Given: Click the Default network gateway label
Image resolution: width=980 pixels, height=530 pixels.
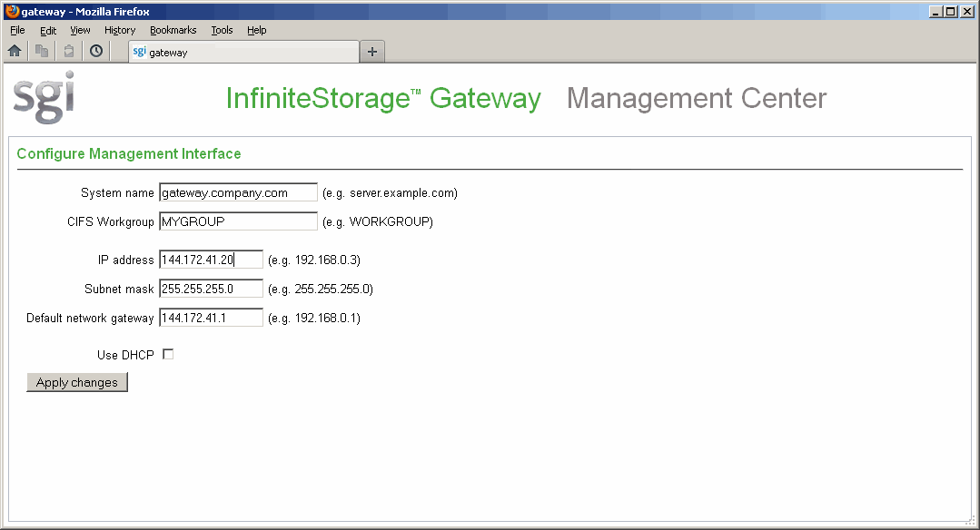Looking at the screenshot, I should 90,318.
